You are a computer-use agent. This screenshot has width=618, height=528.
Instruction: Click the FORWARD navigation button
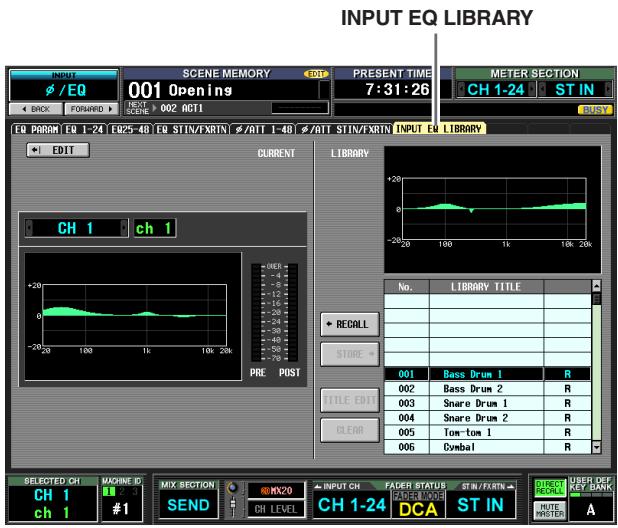coord(91,109)
